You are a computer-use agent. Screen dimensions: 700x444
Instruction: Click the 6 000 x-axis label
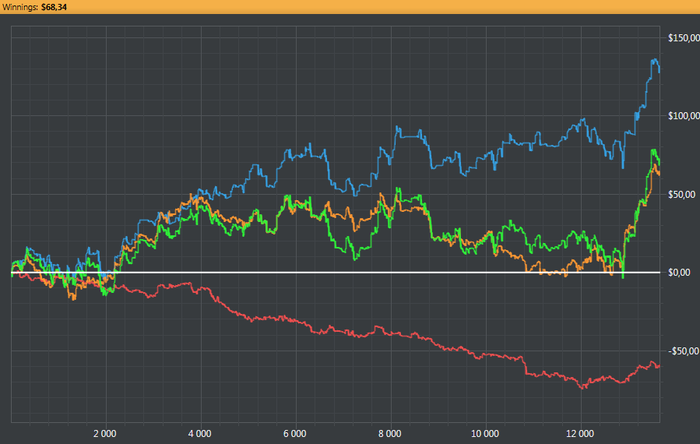pos(295,434)
